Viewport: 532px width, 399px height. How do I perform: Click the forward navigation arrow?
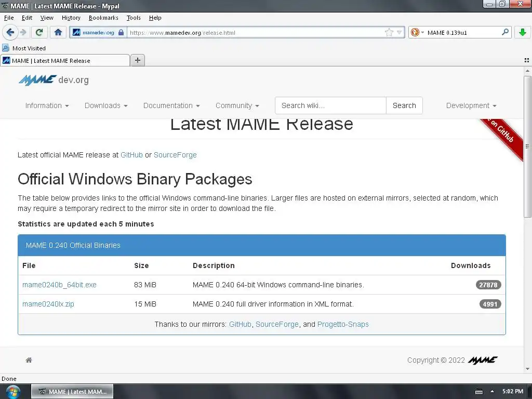coord(23,32)
